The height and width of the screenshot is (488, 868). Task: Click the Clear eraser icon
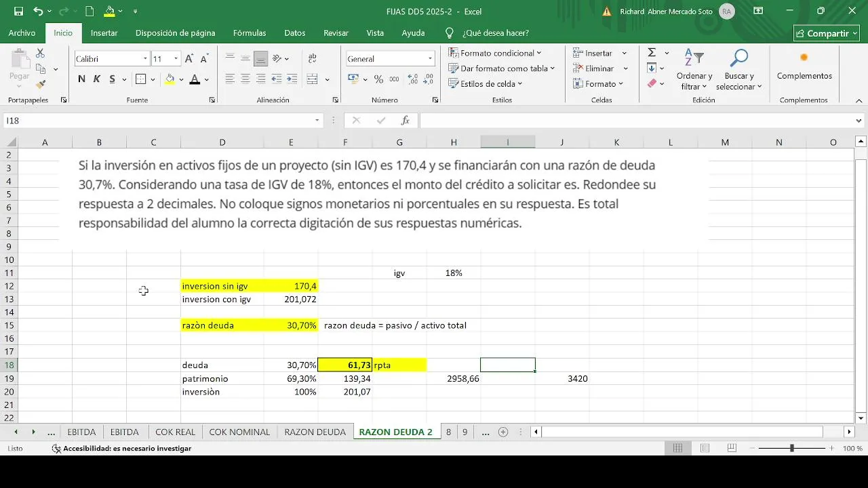coord(652,84)
